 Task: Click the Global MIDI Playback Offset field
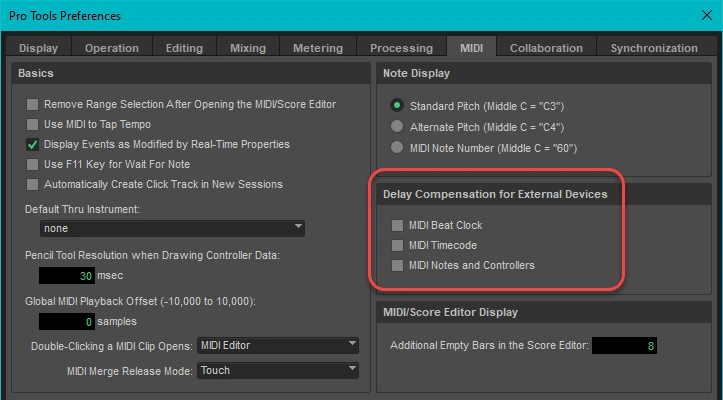pyautogui.click(x=68, y=322)
